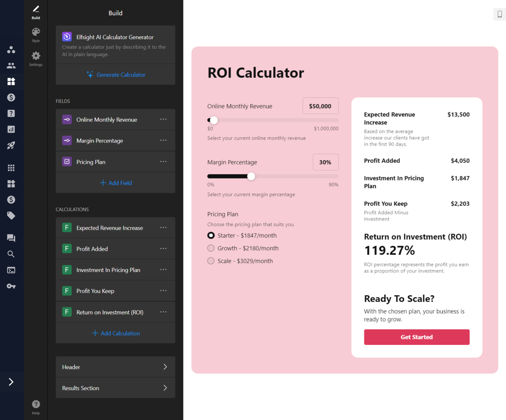This screenshot has height=420, width=506.
Task: Click the Generate Calculator button
Action: point(115,75)
